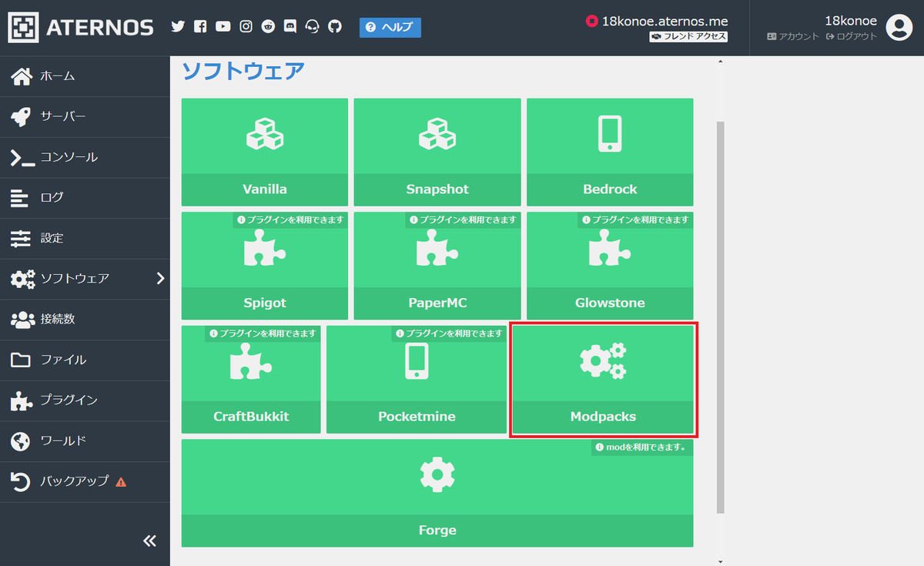This screenshot has width=924, height=566.
Task: Click the ソフトウェア page heading
Action: 243,71
